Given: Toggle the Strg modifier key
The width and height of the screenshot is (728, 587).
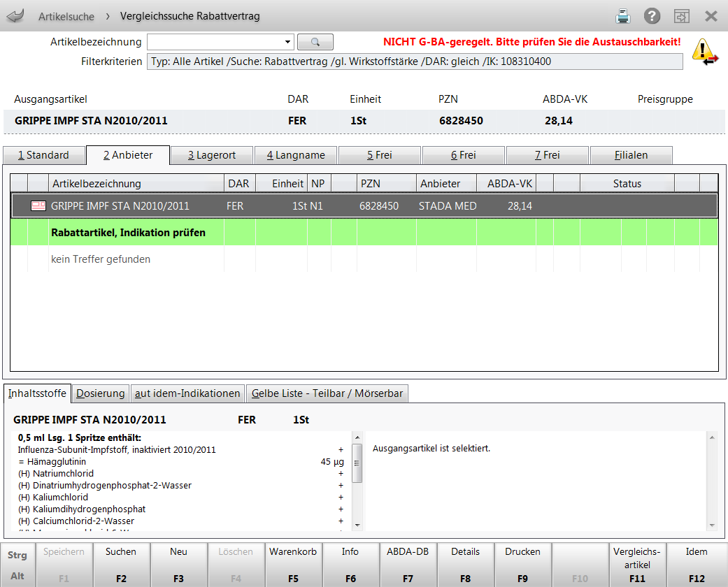Looking at the screenshot, I should pyautogui.click(x=17, y=555).
